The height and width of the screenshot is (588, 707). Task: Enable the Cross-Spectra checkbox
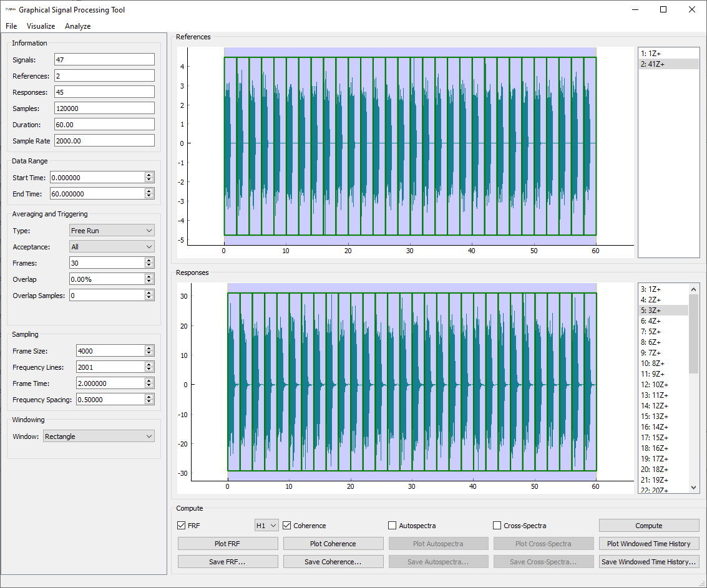(x=497, y=526)
